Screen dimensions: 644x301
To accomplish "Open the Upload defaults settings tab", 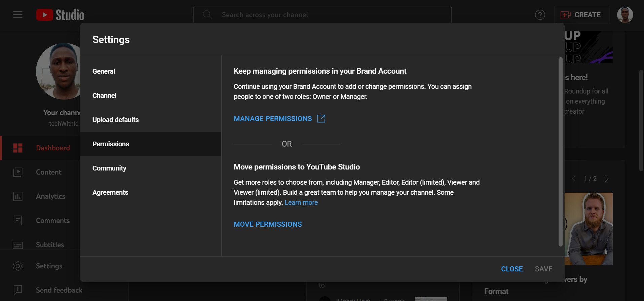I will point(115,120).
